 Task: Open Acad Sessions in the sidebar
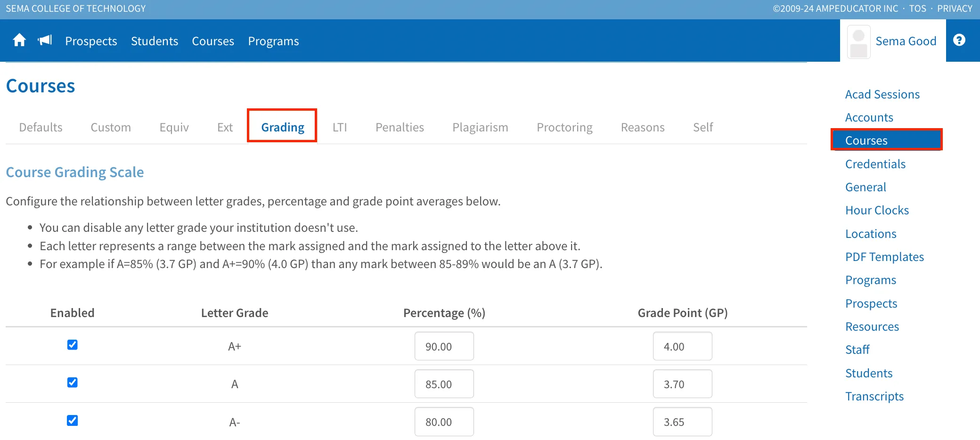(882, 94)
